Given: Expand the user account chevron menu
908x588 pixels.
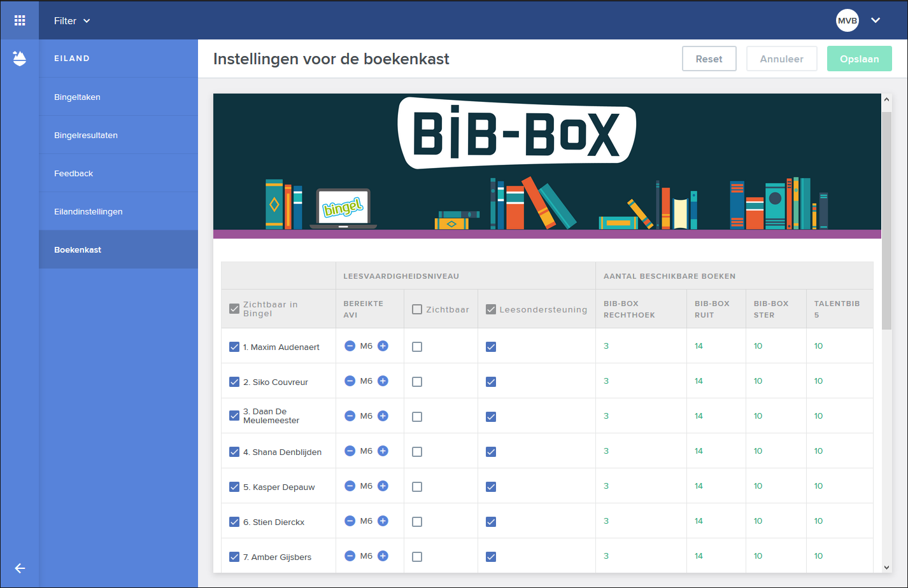Looking at the screenshot, I should point(876,20).
